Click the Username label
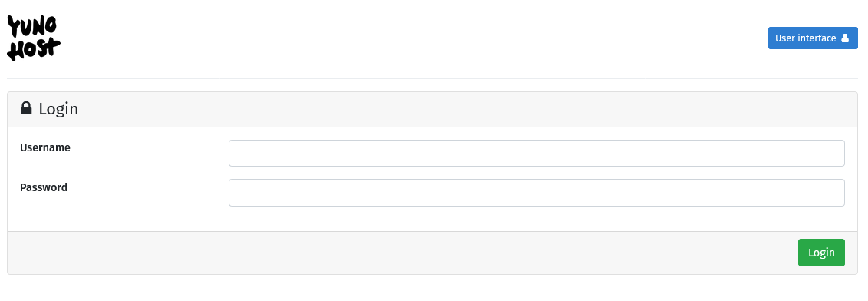The height and width of the screenshot is (301, 868). click(x=44, y=148)
